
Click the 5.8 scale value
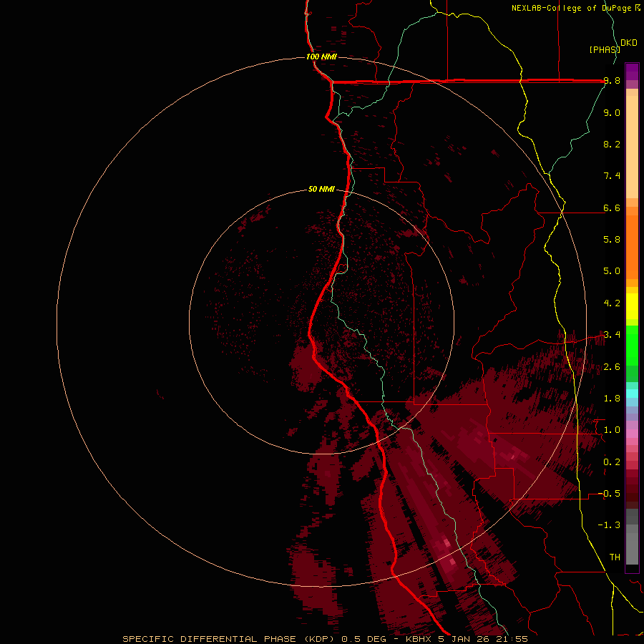coord(612,240)
